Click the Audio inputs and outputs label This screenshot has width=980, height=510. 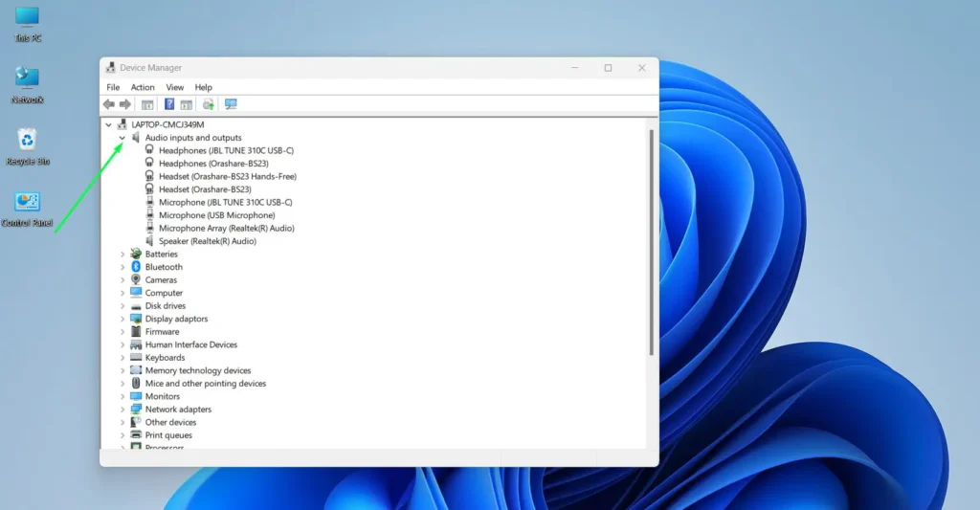tap(193, 138)
